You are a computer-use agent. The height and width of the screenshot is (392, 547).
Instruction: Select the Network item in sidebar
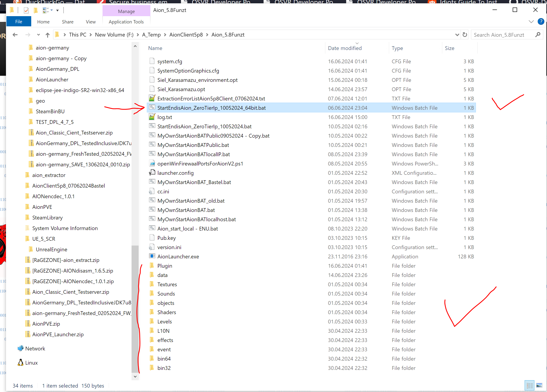click(35, 348)
